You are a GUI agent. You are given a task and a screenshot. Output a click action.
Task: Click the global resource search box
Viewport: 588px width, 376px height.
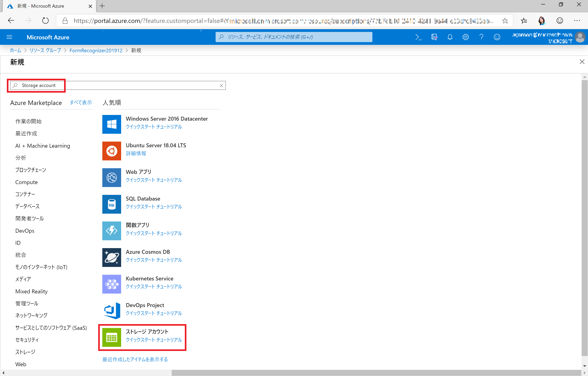click(x=293, y=37)
